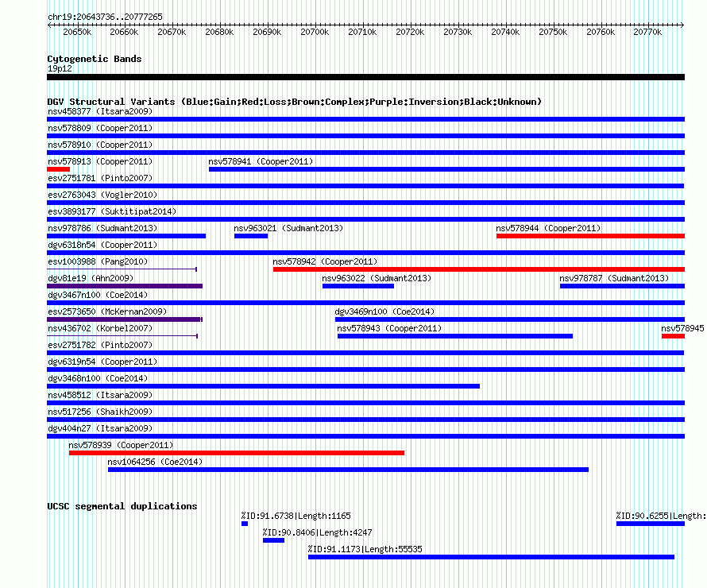Click the 20650k ruler tick label
This screenshot has height=588, width=707.
pyautogui.click(x=77, y=32)
